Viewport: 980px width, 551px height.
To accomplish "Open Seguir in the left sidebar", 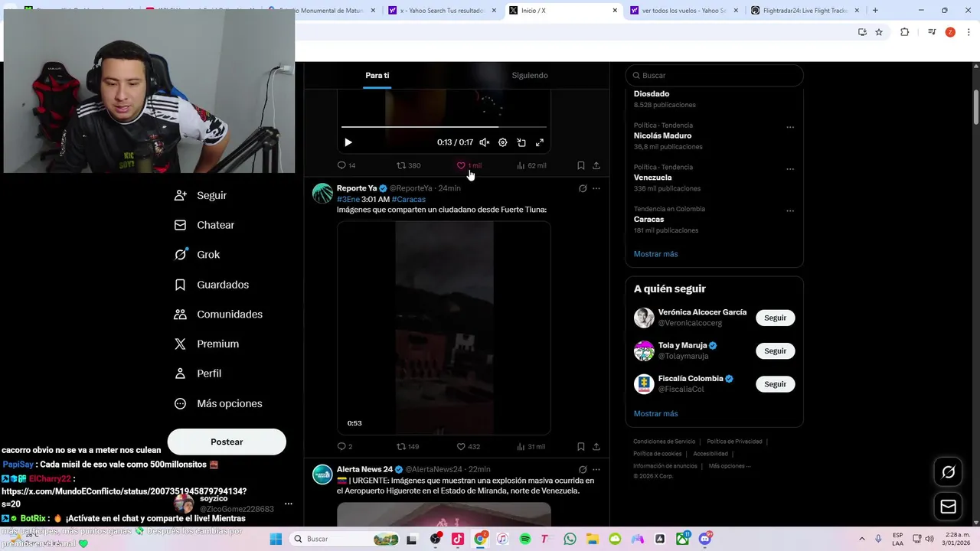I will (201, 195).
